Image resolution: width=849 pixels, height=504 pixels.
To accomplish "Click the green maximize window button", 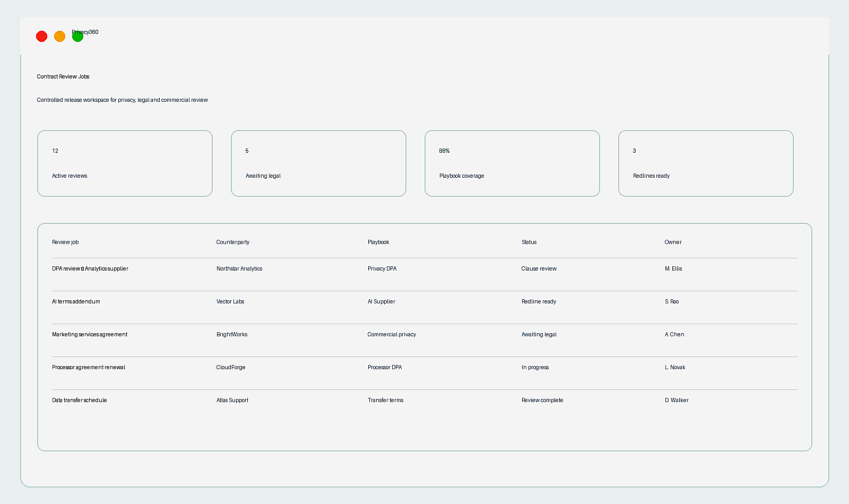I will (77, 36).
